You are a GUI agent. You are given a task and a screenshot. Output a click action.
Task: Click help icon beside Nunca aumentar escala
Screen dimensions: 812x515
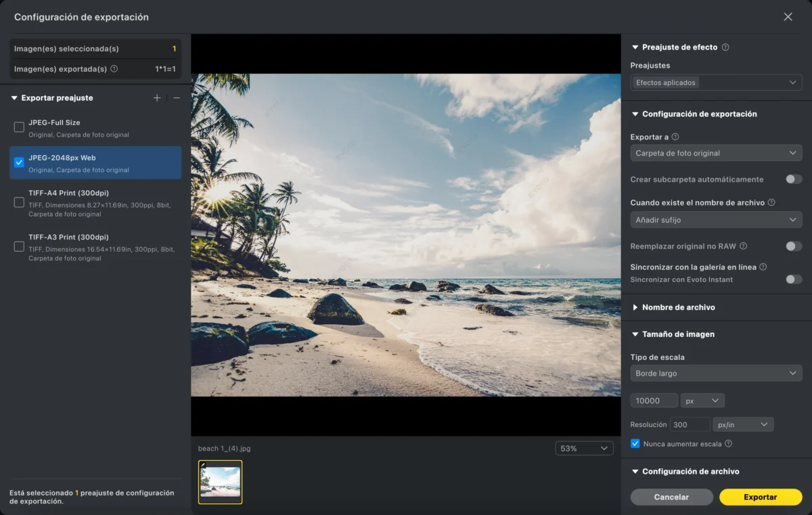pyautogui.click(x=728, y=444)
